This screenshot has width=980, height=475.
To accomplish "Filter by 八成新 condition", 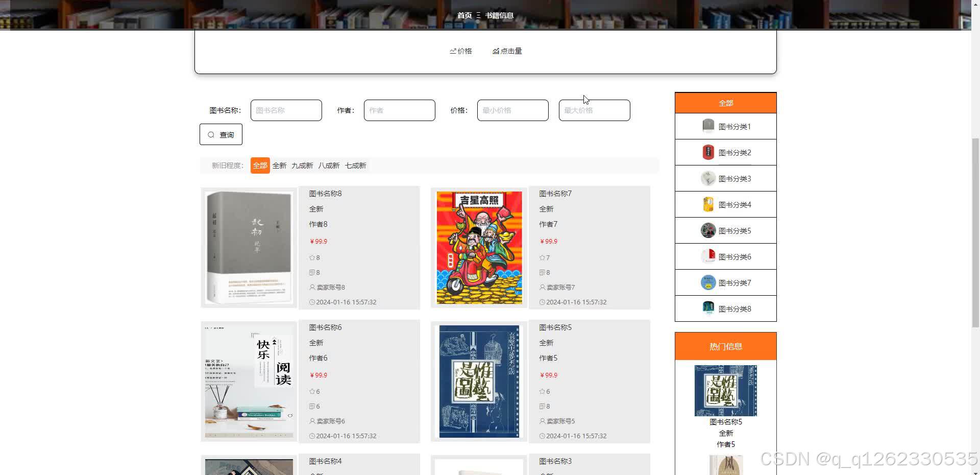I will [x=329, y=165].
